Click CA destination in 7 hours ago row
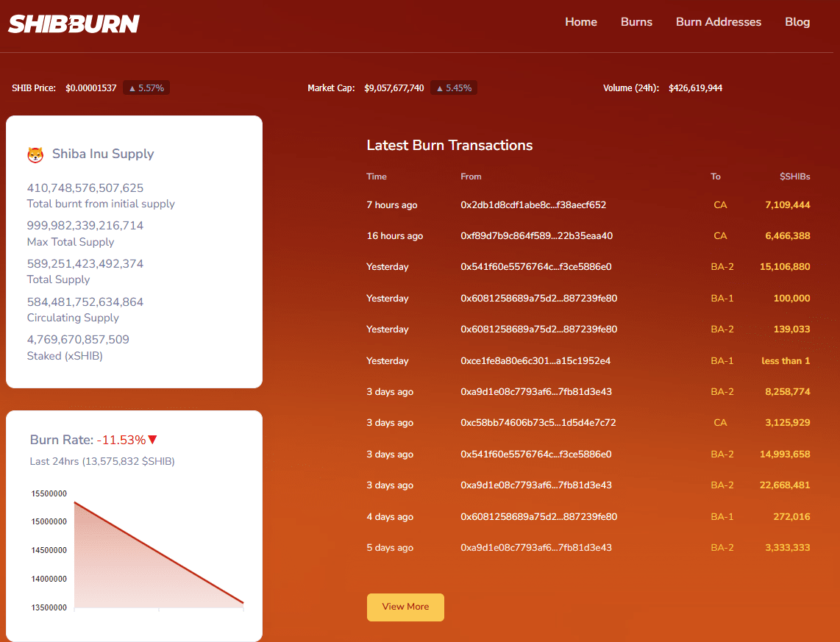Screen dimensions: 840x642 coord(721,204)
